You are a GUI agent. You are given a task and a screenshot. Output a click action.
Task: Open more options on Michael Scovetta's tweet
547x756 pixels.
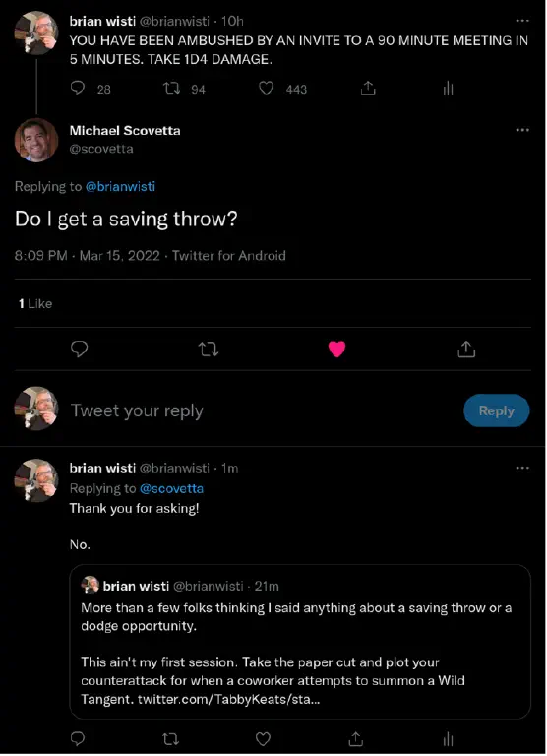522,130
